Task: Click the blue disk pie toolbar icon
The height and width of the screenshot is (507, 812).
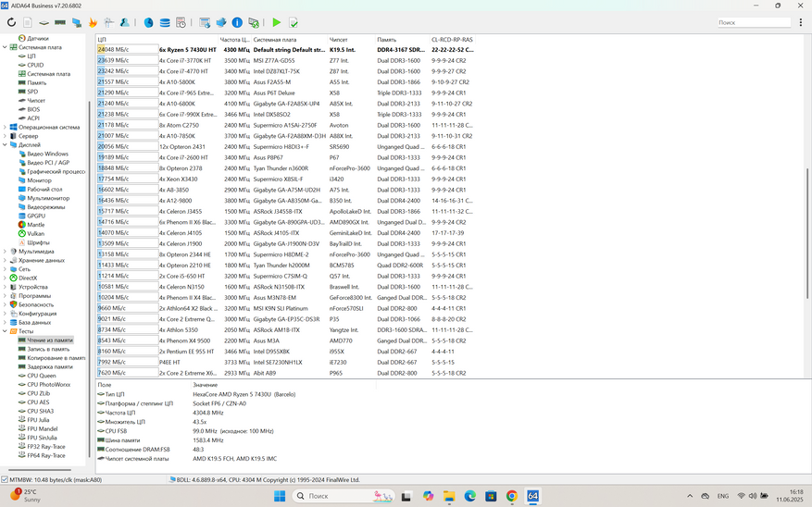Action: click(149, 22)
